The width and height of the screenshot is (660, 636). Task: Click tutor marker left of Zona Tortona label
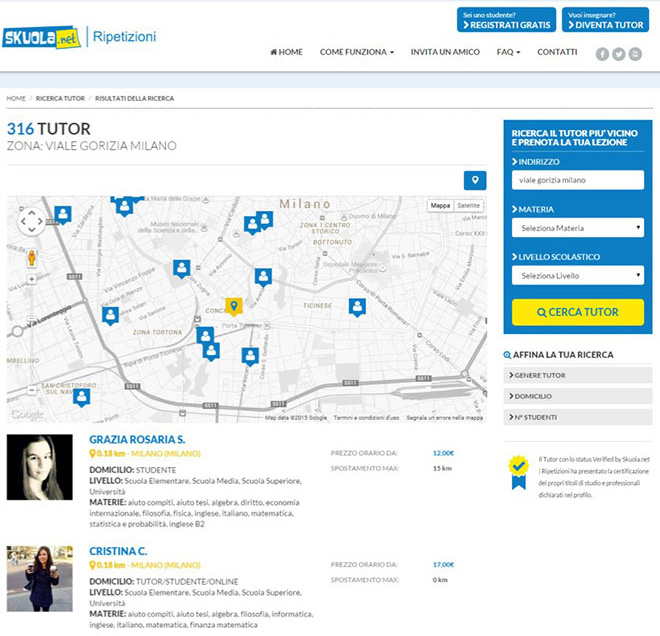coord(110,315)
